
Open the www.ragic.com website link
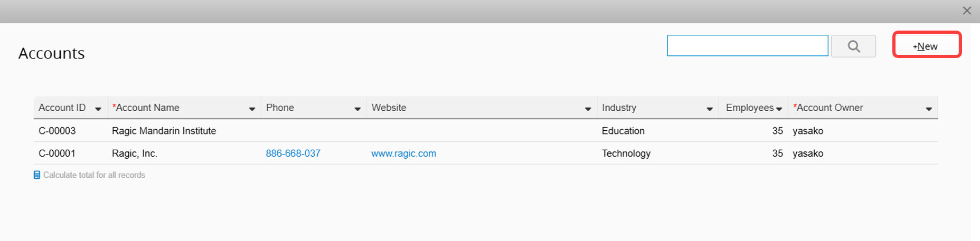tap(403, 153)
